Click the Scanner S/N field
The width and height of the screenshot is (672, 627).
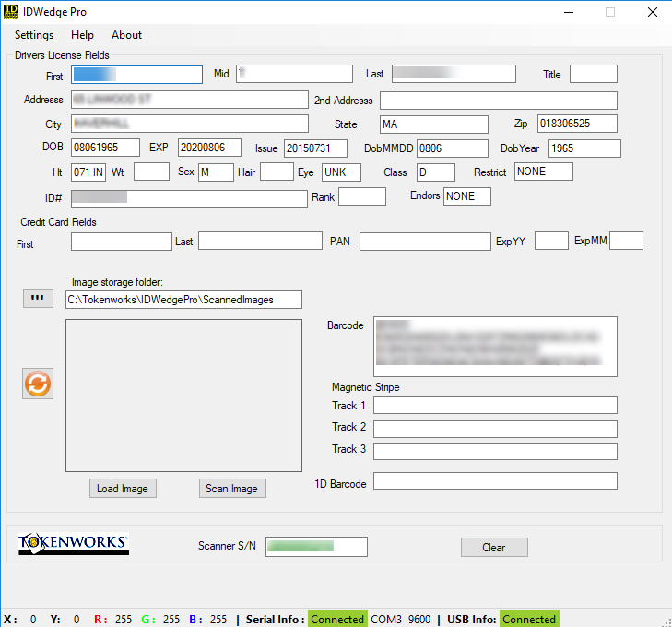[316, 547]
